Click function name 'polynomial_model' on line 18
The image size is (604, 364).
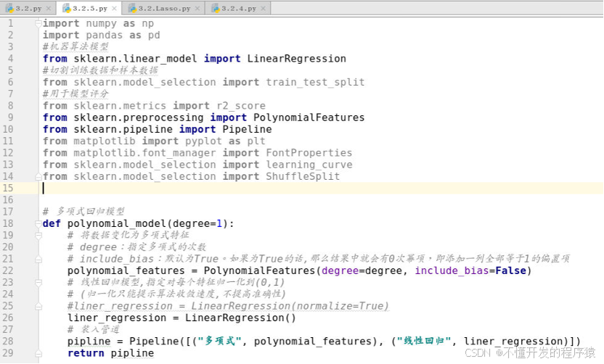116,223
